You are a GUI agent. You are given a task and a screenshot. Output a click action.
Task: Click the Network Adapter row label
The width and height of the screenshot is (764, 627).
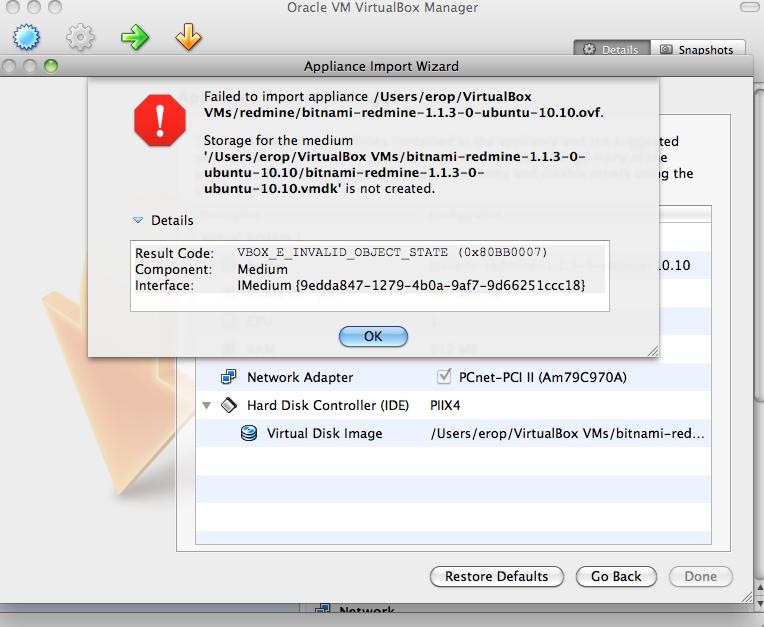click(x=300, y=377)
